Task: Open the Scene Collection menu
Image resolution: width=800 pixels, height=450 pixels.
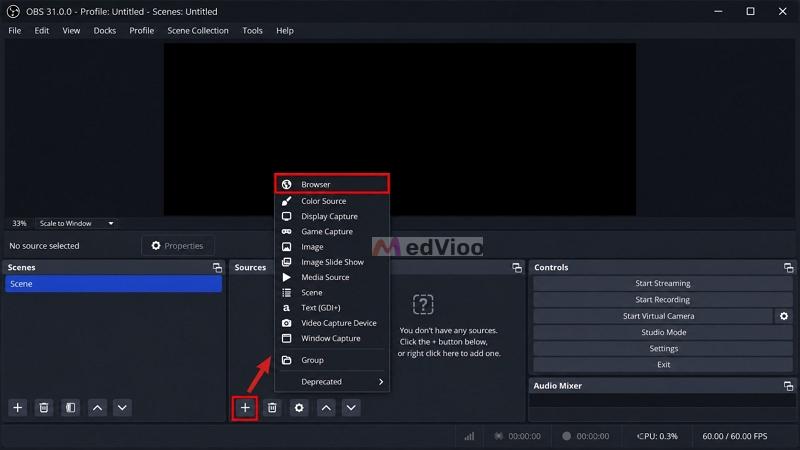Action: coord(198,31)
